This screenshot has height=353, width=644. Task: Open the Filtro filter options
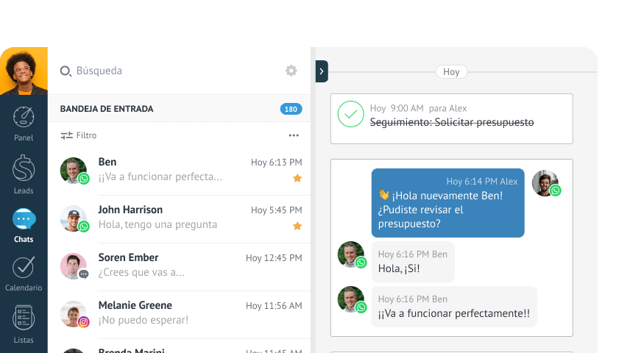click(x=79, y=135)
